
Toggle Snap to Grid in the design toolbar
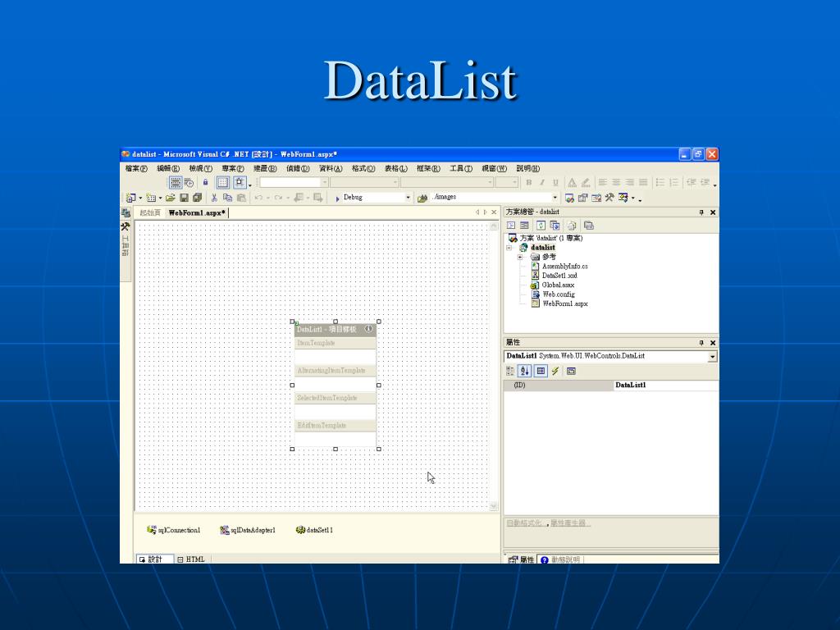[240, 183]
